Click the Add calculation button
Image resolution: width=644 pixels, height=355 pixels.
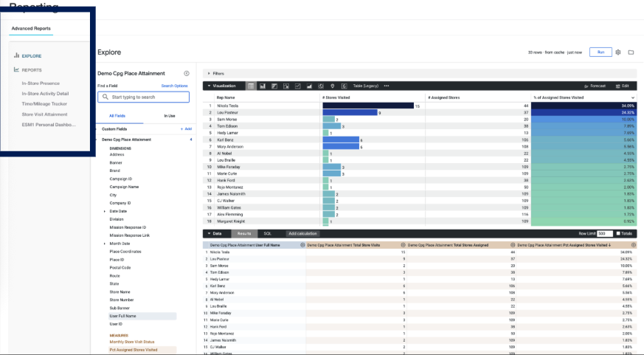coord(302,233)
